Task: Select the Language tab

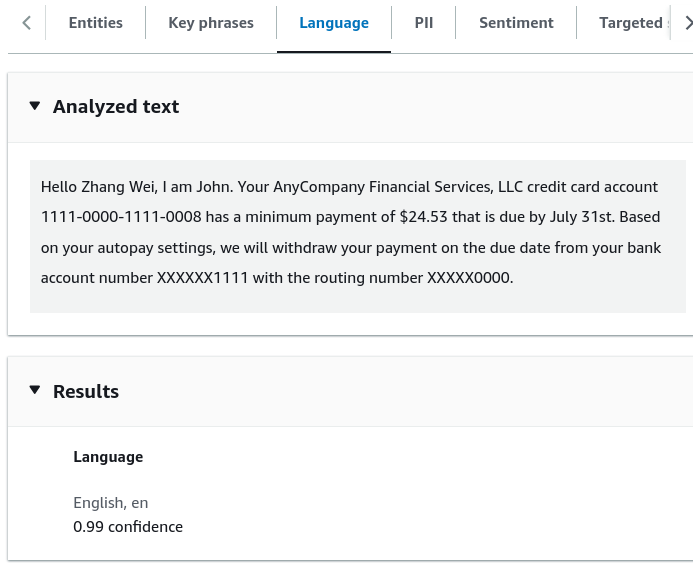Action: (x=334, y=23)
